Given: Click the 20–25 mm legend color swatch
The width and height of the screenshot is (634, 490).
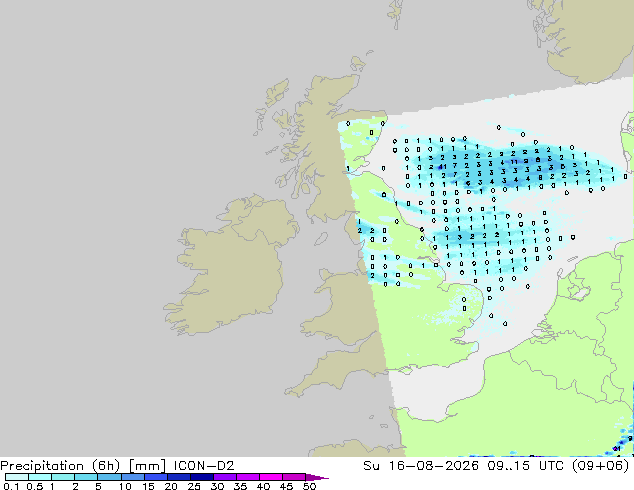Looking at the screenshot, I should [x=178, y=477].
